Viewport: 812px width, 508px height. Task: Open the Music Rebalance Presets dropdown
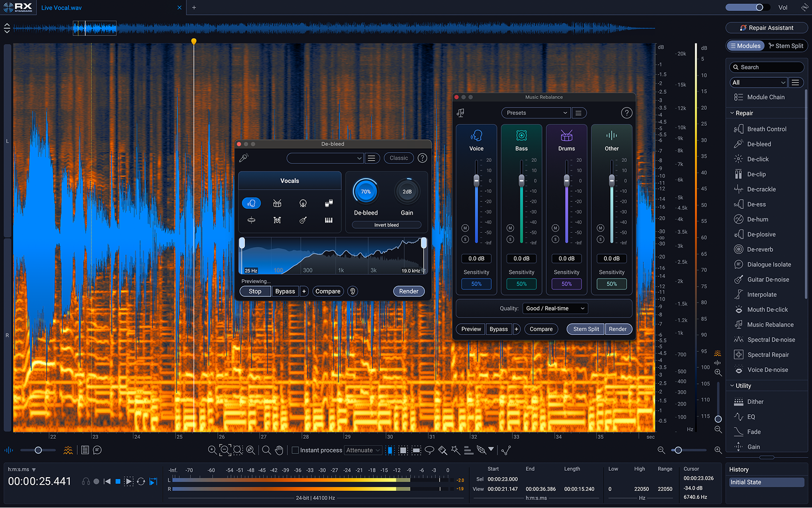(536, 113)
